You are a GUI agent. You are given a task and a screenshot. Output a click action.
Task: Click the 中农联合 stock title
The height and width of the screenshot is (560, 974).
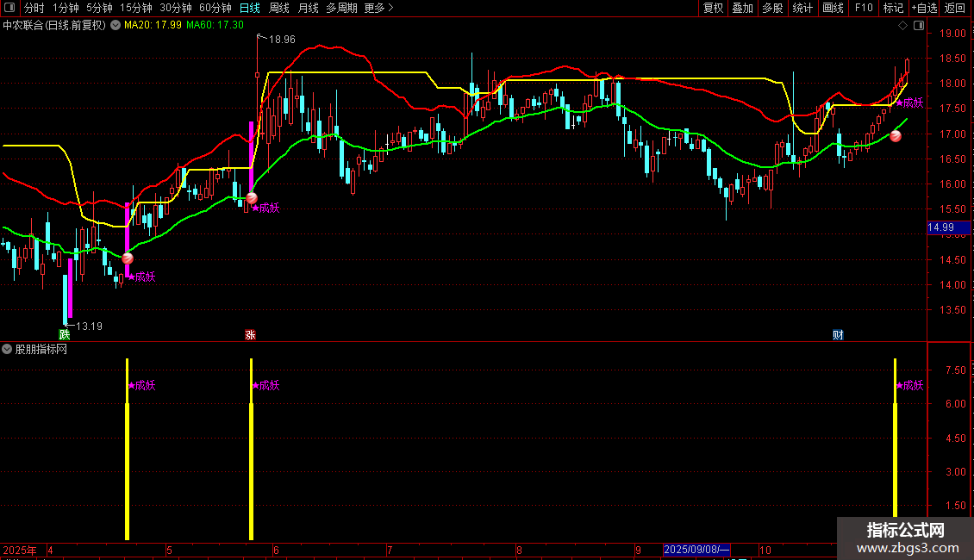54,26
